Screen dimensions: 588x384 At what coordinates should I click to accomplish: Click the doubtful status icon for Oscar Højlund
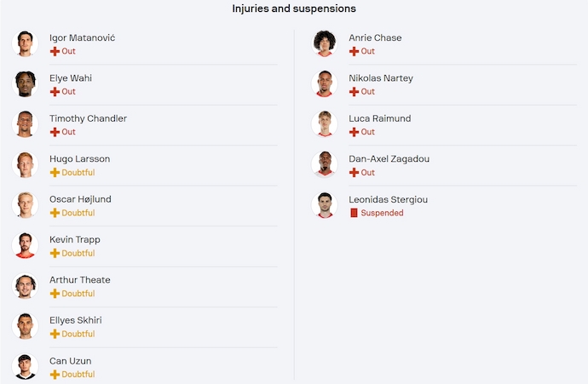pos(55,213)
